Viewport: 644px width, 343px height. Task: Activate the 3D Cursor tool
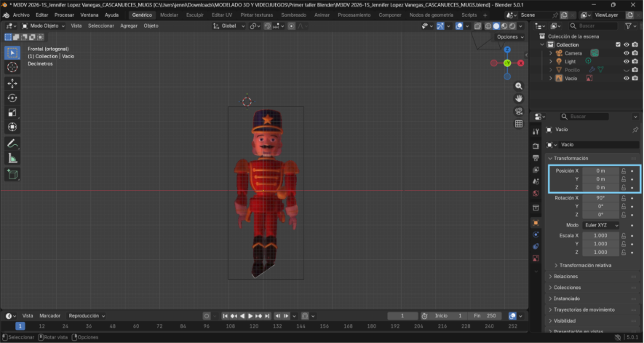coord(12,67)
